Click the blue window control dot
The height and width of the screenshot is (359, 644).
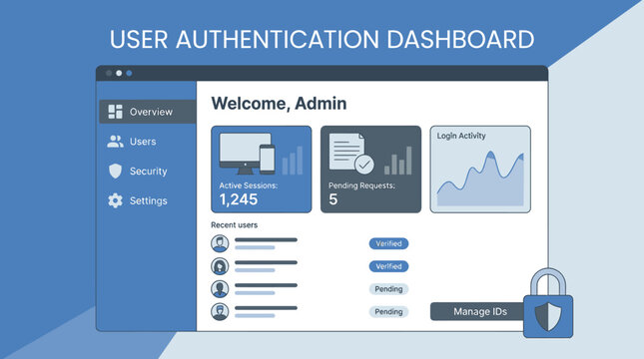tap(129, 73)
